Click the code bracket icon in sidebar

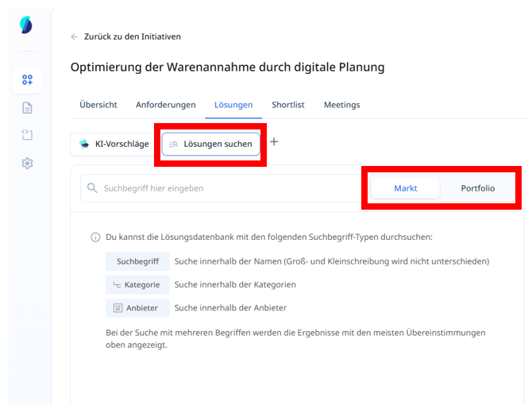click(27, 135)
